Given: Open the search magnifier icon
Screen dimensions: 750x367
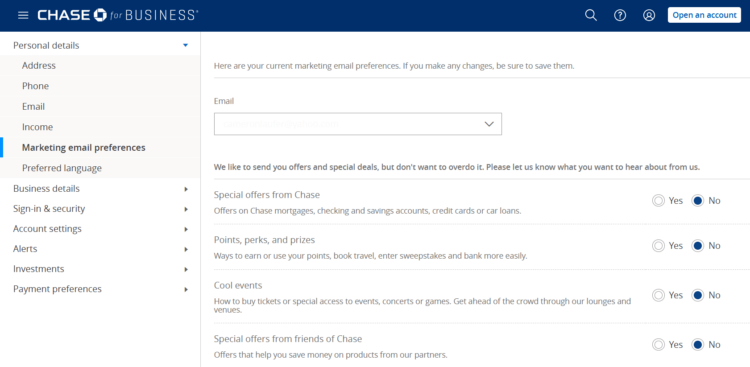Looking at the screenshot, I should point(591,15).
